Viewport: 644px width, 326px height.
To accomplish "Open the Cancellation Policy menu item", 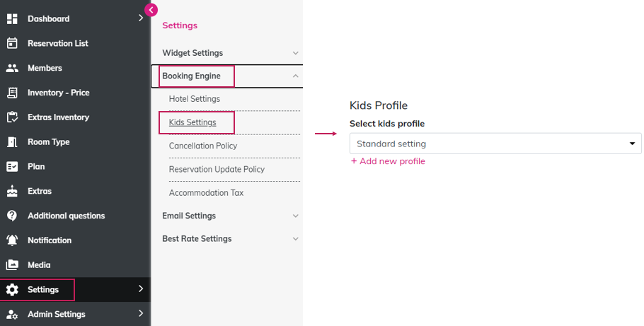I will (x=203, y=146).
